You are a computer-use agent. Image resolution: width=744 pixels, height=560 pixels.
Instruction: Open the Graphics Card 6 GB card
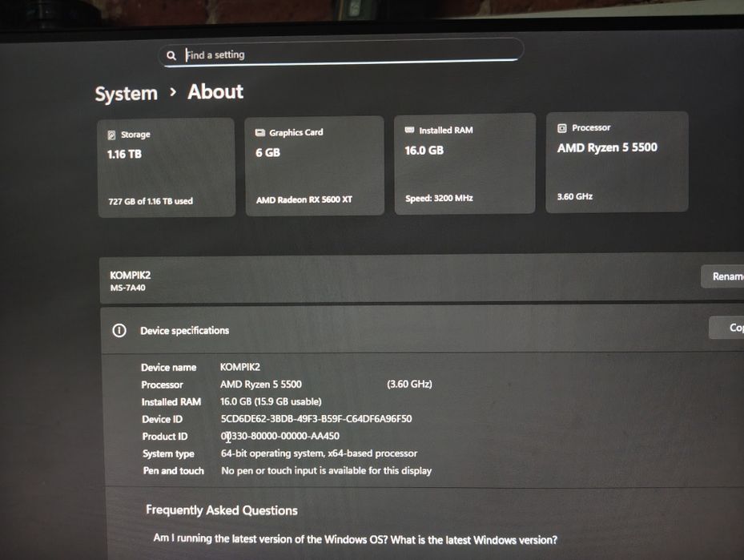point(315,166)
